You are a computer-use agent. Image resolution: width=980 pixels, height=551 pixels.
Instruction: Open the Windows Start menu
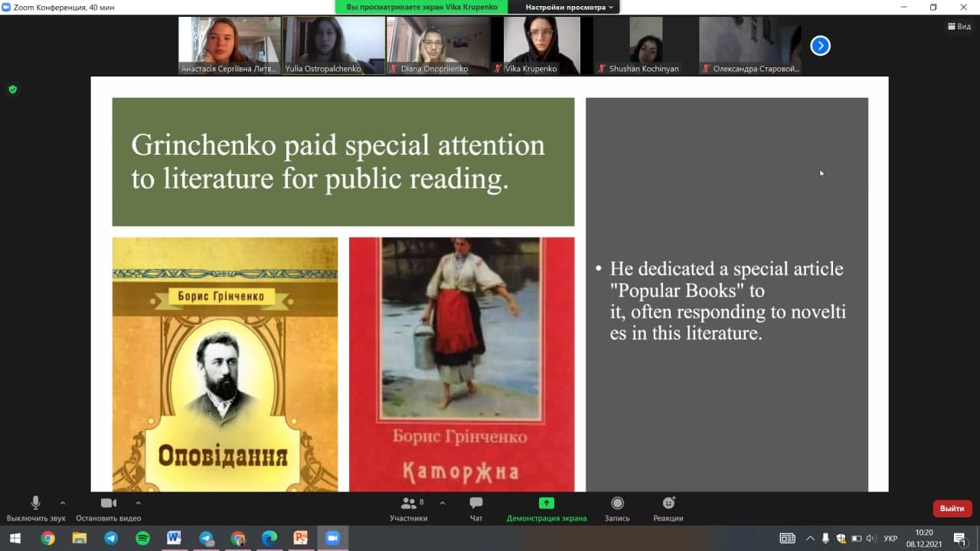tap(15, 538)
